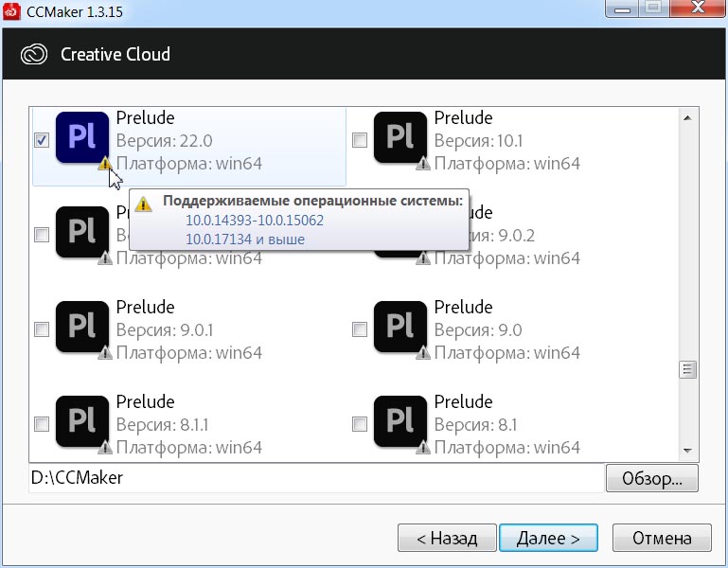The height and width of the screenshot is (568, 728).
Task: Click warning triangle on Prelude 8.1
Action: tap(423, 448)
